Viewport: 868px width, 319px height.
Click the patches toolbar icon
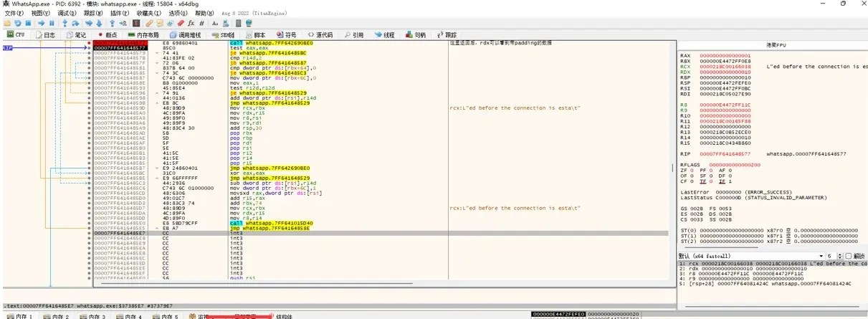click(x=149, y=23)
